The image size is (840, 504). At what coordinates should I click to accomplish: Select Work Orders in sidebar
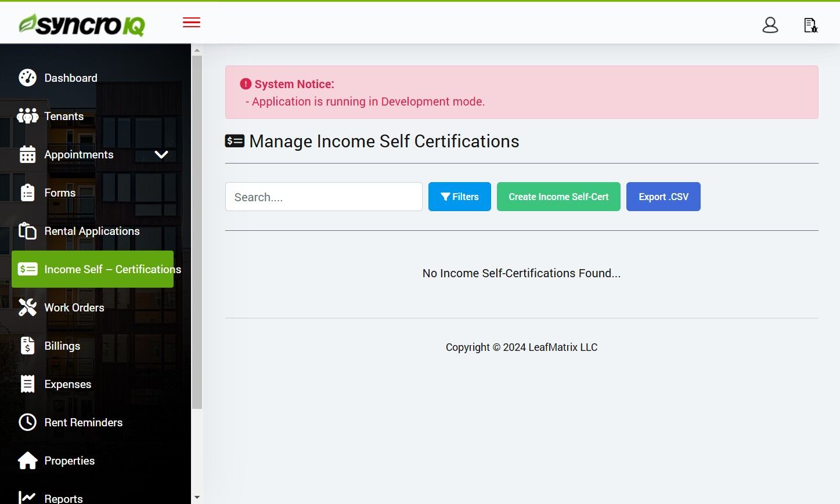92,307
